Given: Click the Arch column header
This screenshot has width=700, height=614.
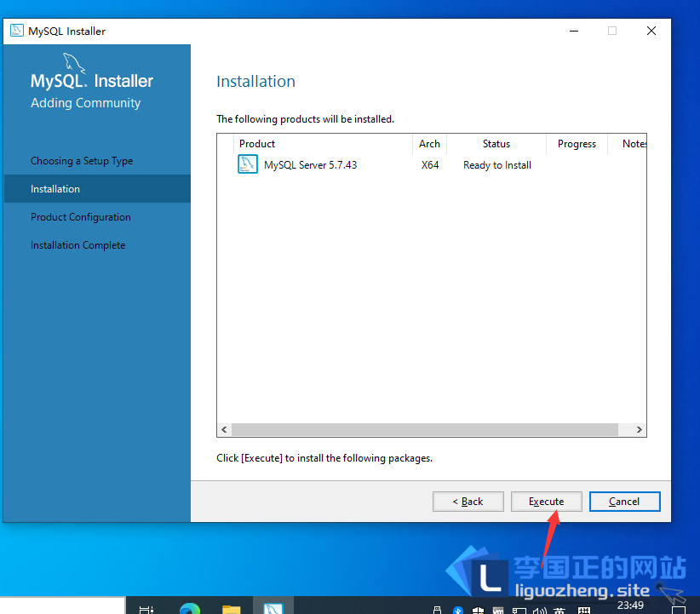Looking at the screenshot, I should [429, 144].
